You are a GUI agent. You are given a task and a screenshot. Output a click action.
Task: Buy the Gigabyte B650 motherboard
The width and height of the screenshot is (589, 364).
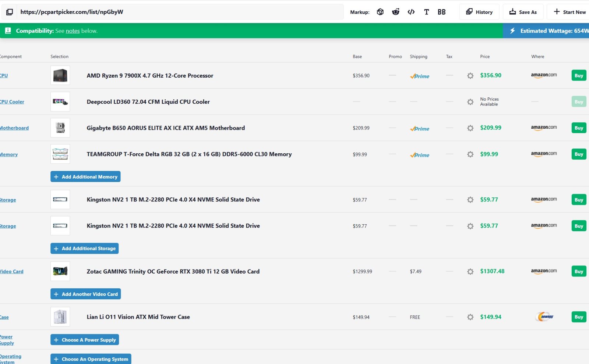[579, 128]
